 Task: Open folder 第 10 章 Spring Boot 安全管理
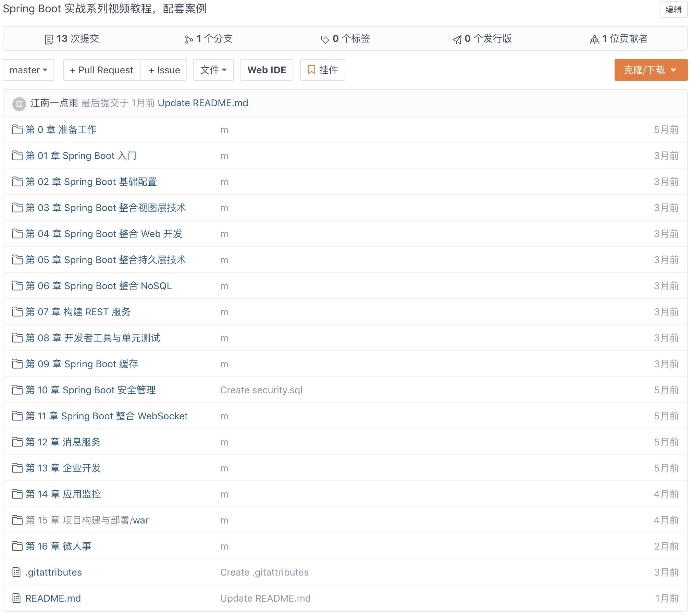point(90,390)
